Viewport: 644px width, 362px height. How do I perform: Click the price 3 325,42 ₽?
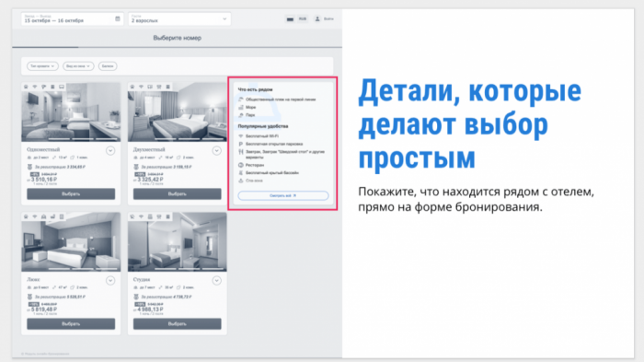(150, 180)
